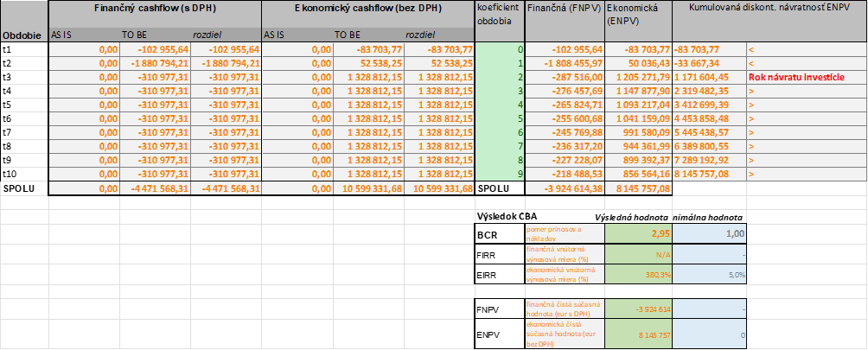Click the N/A financial internal rate cell

tap(638, 256)
